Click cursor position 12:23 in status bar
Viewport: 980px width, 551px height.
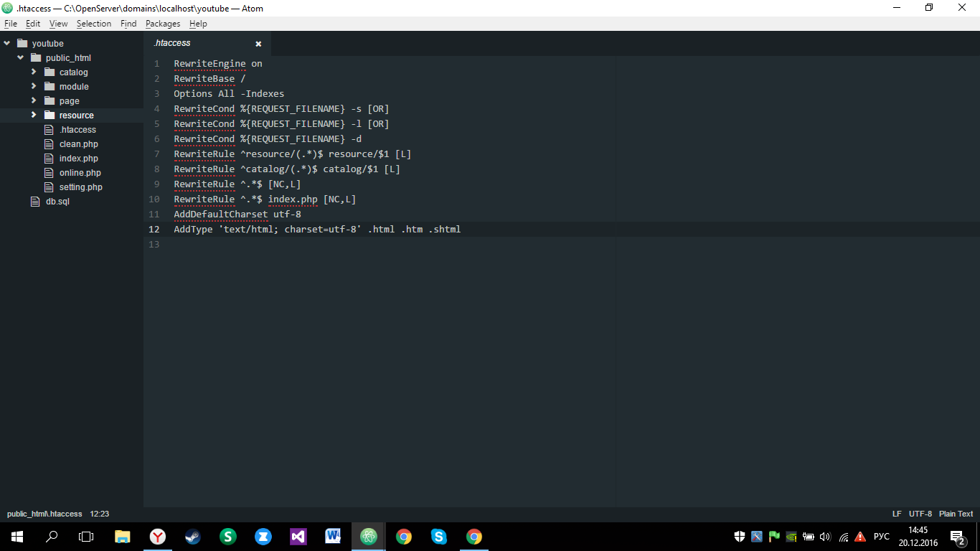tap(100, 514)
